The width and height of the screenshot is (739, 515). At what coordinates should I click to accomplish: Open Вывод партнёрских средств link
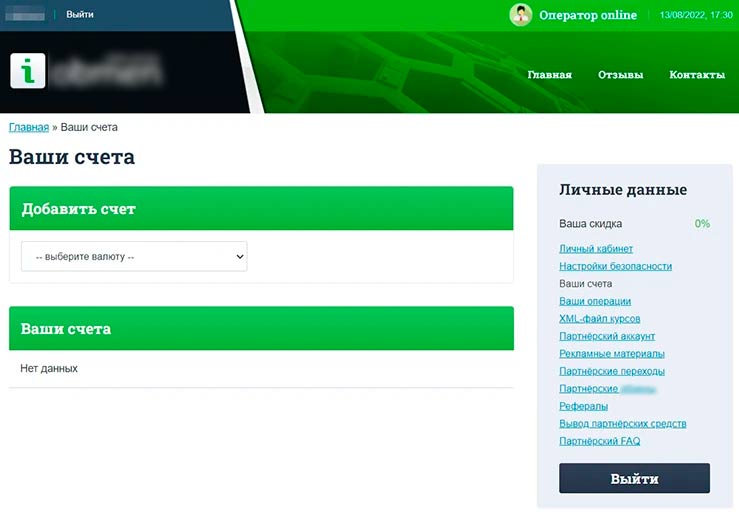point(622,423)
